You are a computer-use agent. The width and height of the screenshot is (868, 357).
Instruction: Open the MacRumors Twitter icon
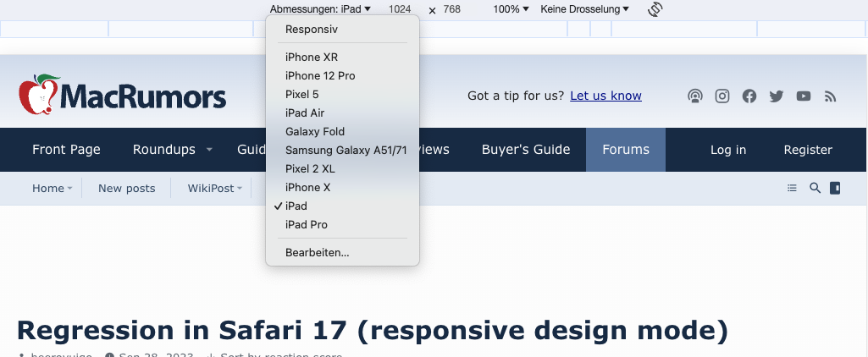pyautogui.click(x=776, y=96)
